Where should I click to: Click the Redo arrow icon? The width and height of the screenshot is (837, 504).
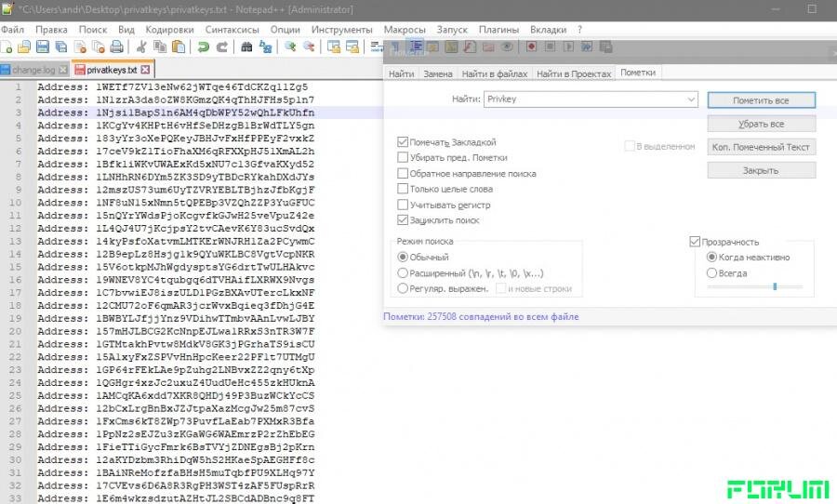[222, 47]
